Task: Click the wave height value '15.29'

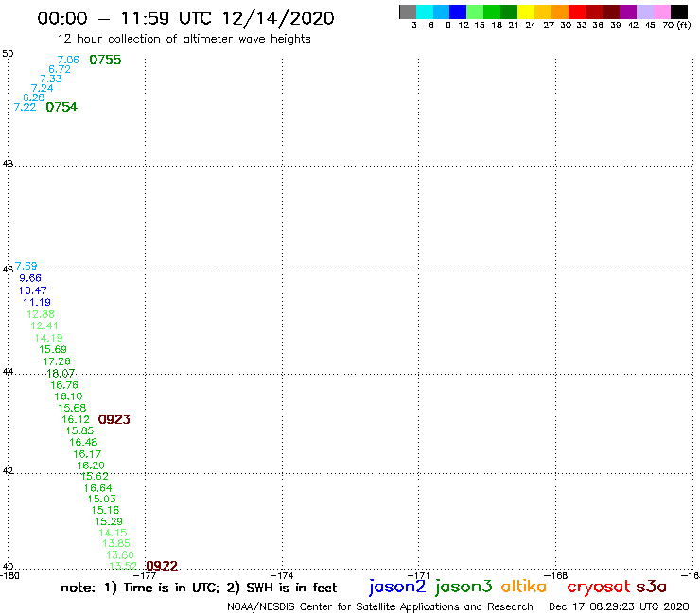Action: pos(109,521)
